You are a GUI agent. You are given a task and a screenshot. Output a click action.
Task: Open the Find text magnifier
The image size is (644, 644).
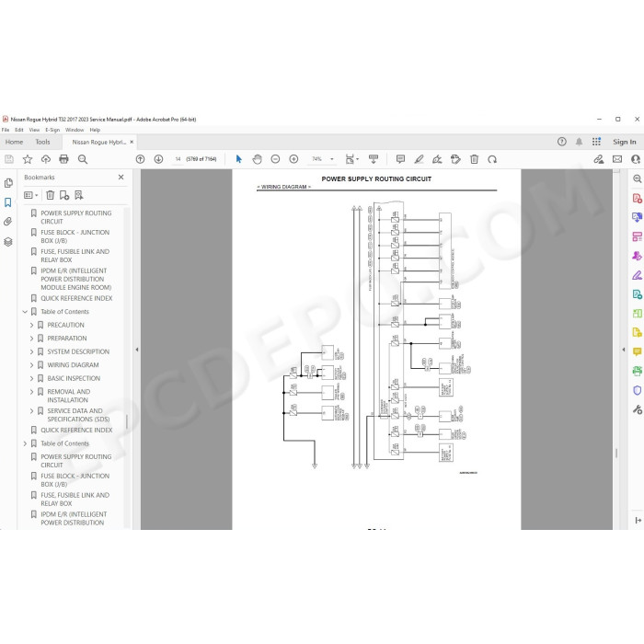pyautogui.click(x=83, y=159)
